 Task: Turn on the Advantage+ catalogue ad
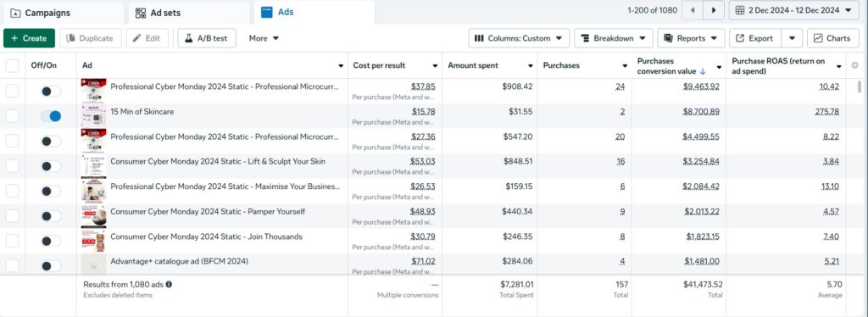click(x=51, y=266)
